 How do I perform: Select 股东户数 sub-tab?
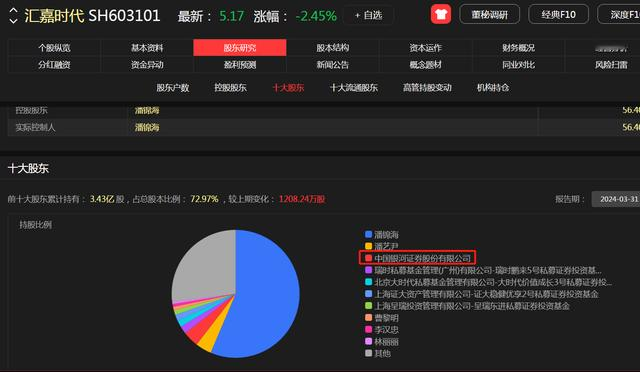coord(173,87)
